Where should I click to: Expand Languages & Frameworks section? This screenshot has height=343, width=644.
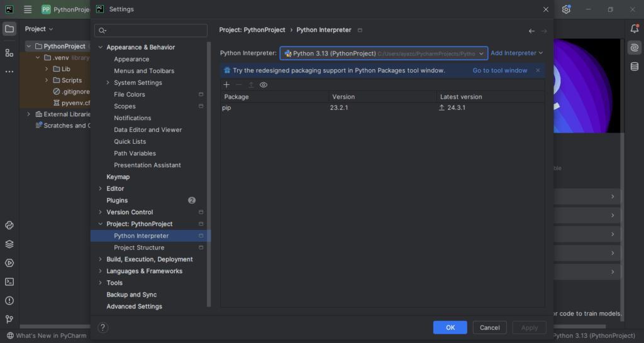[101, 271]
